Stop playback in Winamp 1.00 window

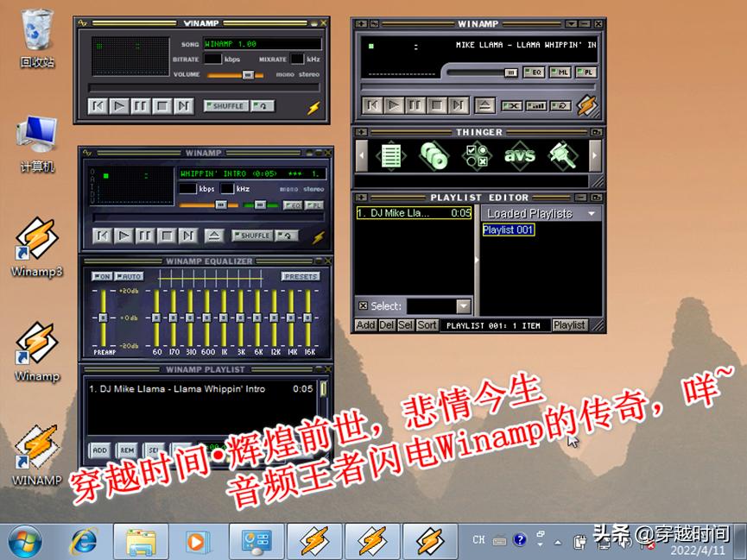[x=162, y=106]
